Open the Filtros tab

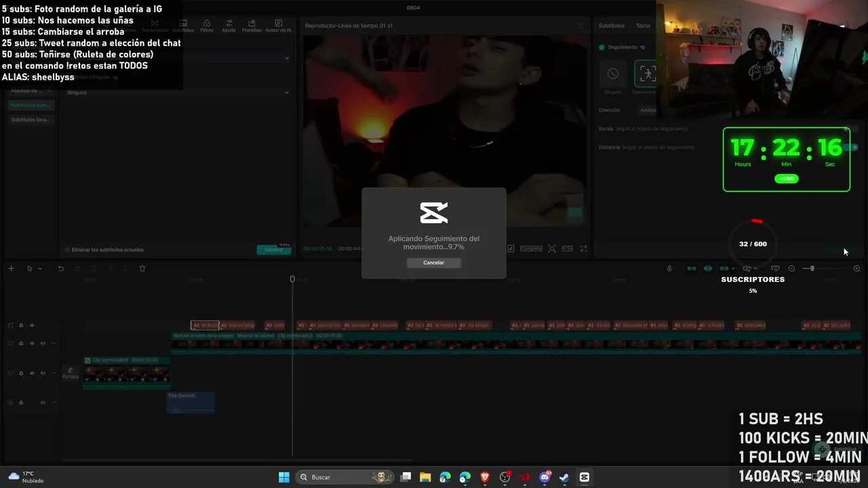pos(207,26)
